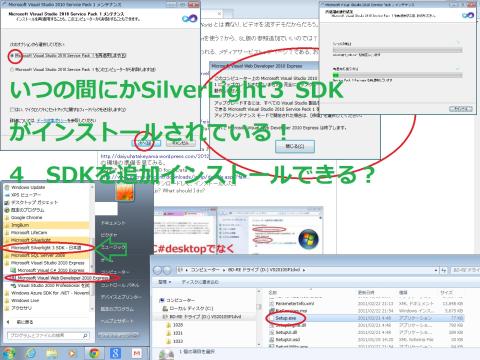
Task: Open folder 1032 in Explorer tree
Action: (174, 341)
